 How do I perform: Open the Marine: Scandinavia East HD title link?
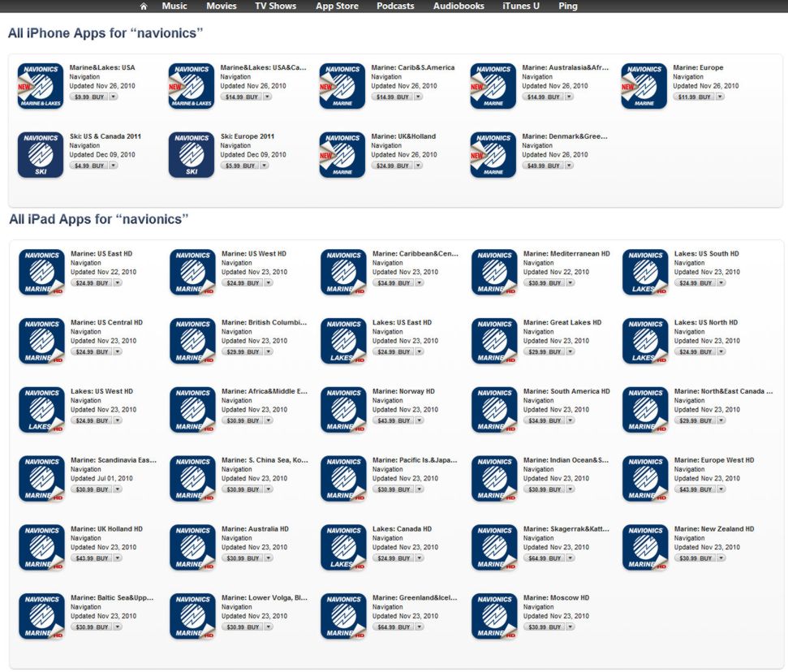[114, 460]
